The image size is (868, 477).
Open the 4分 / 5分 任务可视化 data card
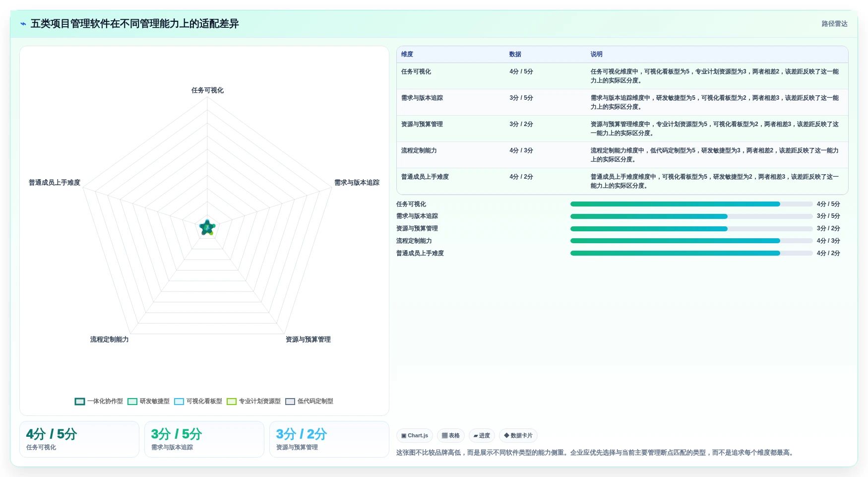79,439
